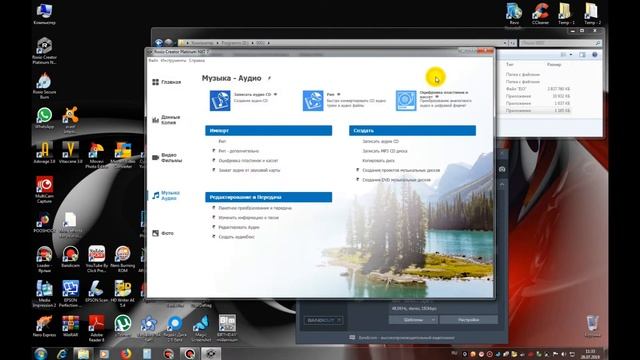Viewport: 640px width, 360px height.
Task: Select the Vitascene 3.0 desktop shortcut
Action: pos(70,152)
